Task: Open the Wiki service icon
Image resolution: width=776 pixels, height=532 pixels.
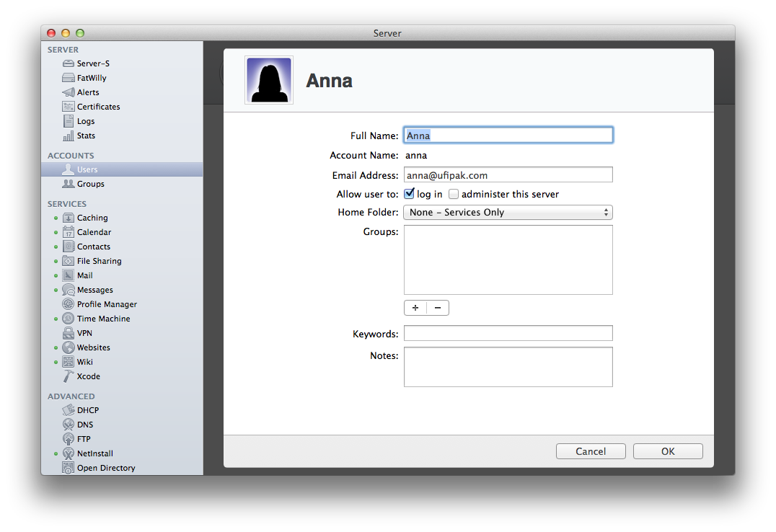Action: coord(69,362)
